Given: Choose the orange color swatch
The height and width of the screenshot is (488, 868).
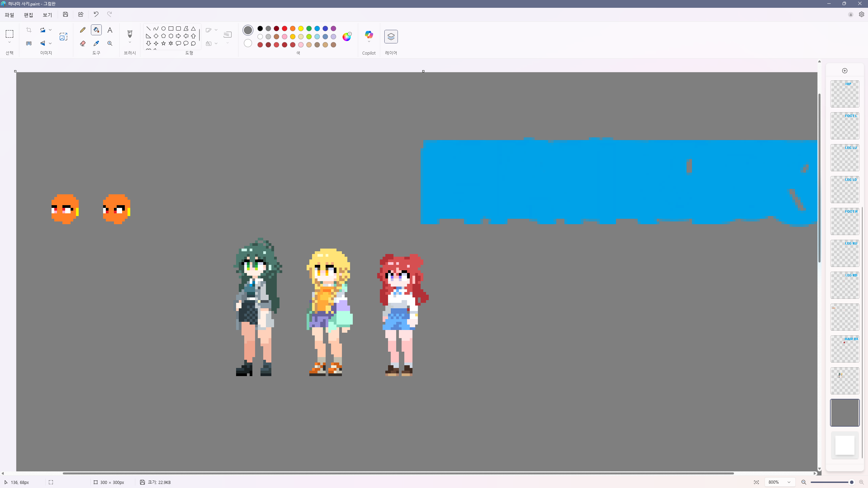Looking at the screenshot, I should 293,28.
